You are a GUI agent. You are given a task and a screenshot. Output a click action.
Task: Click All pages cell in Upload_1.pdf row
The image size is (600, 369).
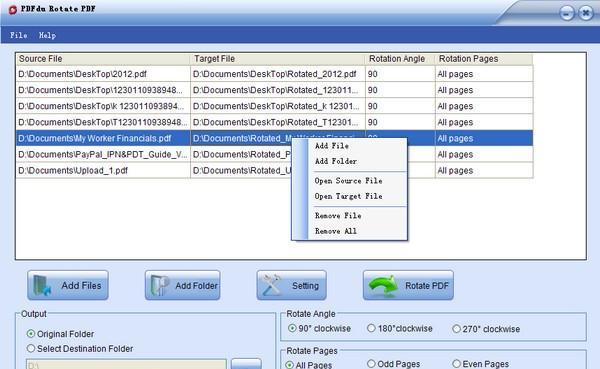pyautogui.click(x=484, y=170)
